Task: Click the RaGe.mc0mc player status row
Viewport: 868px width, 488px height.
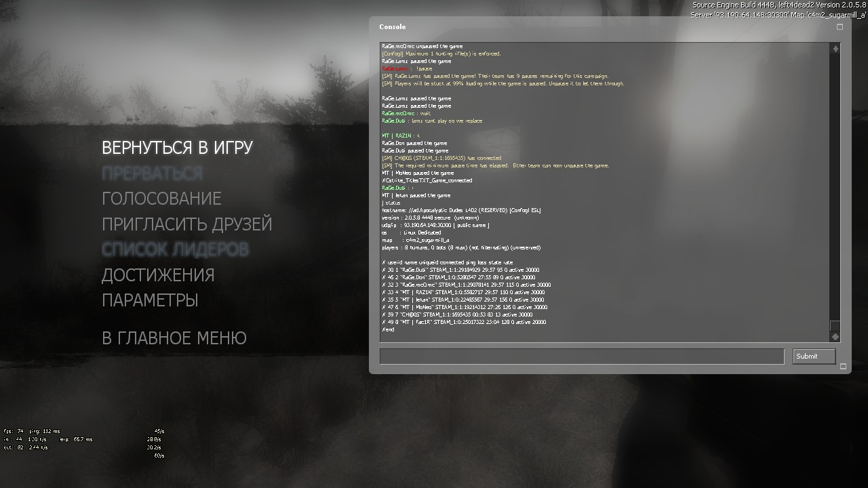Action: coord(466,285)
